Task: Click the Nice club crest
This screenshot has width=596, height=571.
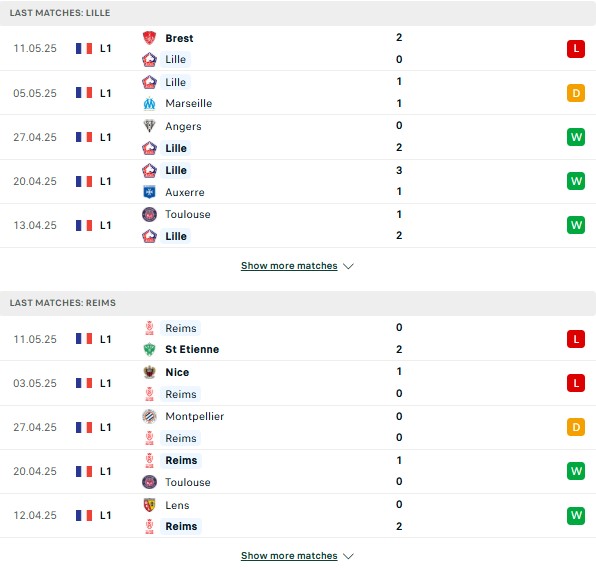Action: pos(149,372)
